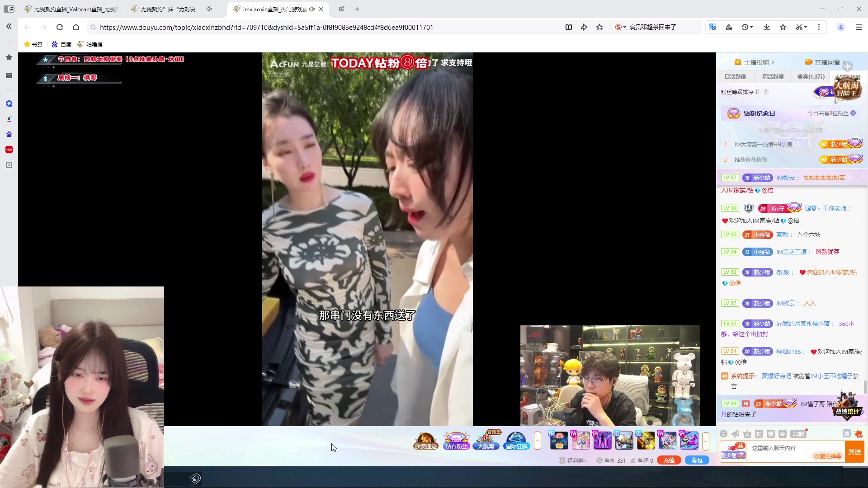
Task: Expand 主播投稿 section
Action: point(754,62)
